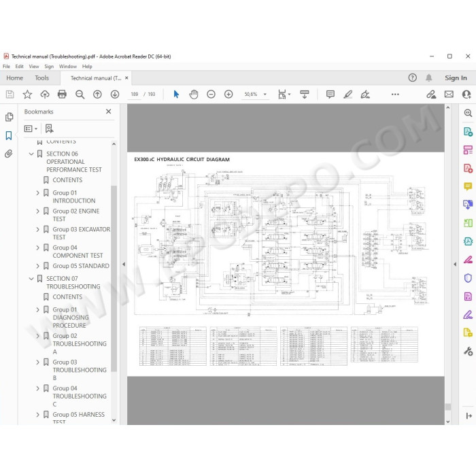Collapse the left navigation pane arrow
476x476 pixels.
click(124, 265)
